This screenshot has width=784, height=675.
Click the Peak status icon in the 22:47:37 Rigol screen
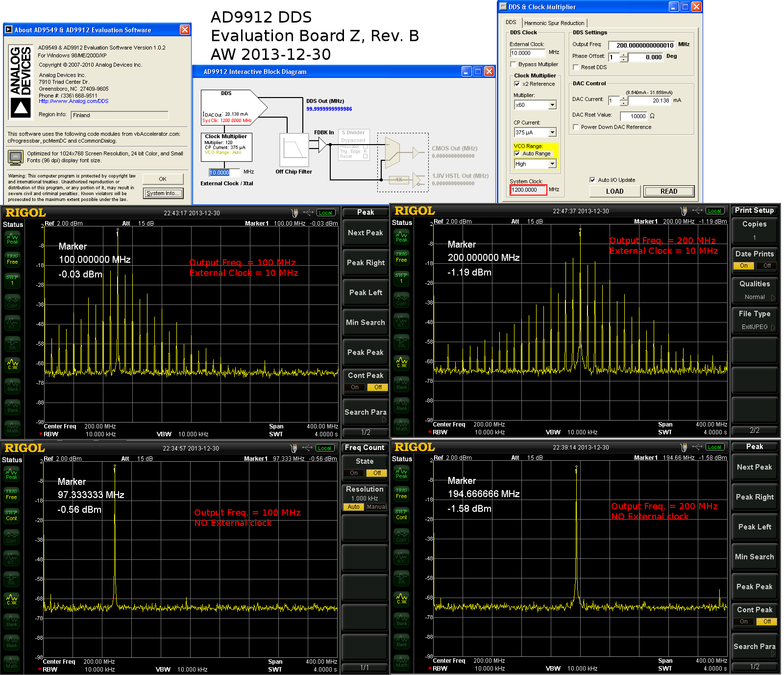pos(401,237)
